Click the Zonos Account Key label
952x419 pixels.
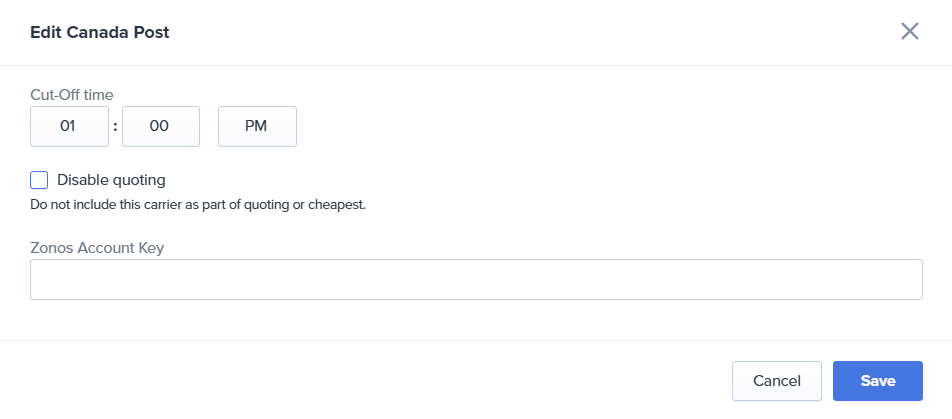click(x=97, y=247)
